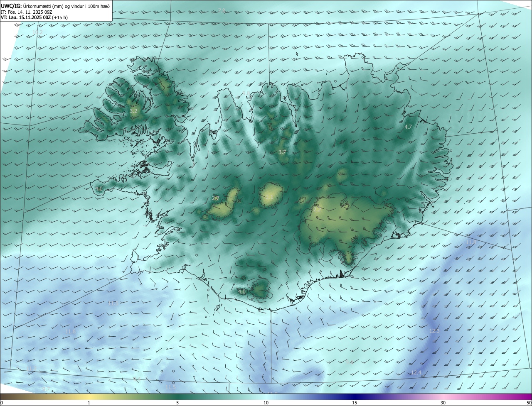Click the "UWC/IG: Úrkomumætti (mm)" title line
This screenshot has width=532, height=406.
click(55, 6)
